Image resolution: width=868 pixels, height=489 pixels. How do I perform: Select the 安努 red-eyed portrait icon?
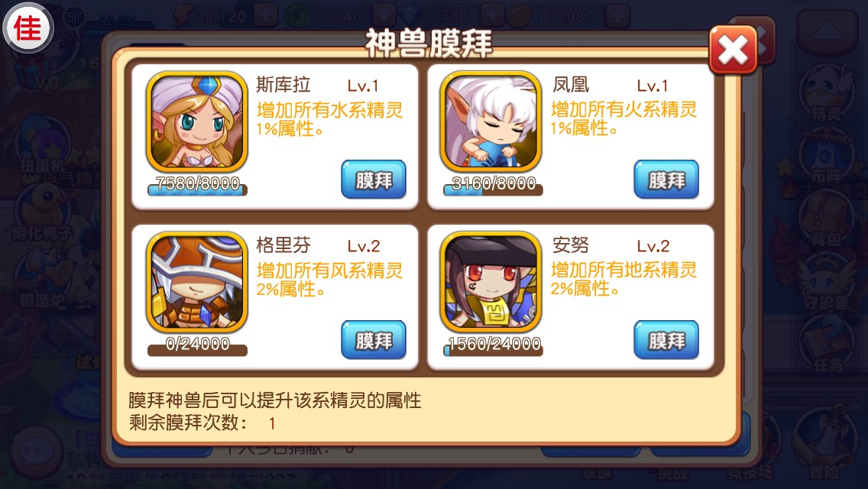(x=491, y=281)
